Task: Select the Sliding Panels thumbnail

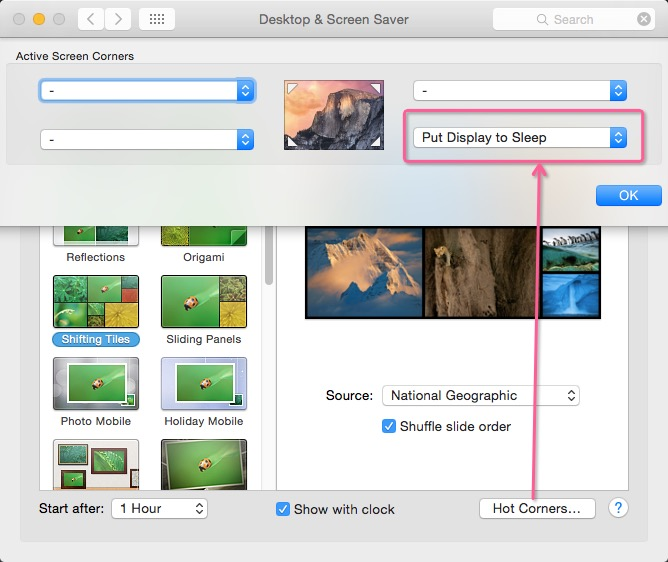Action: click(x=204, y=301)
